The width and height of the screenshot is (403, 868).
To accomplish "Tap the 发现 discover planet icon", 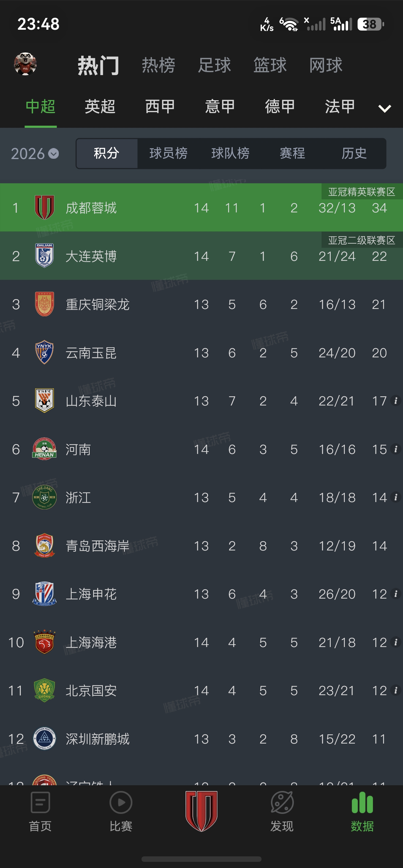I will (282, 802).
